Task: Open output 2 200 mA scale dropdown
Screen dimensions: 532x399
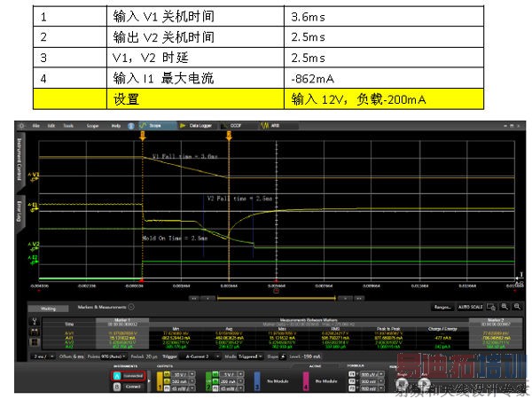Action: tap(231, 381)
